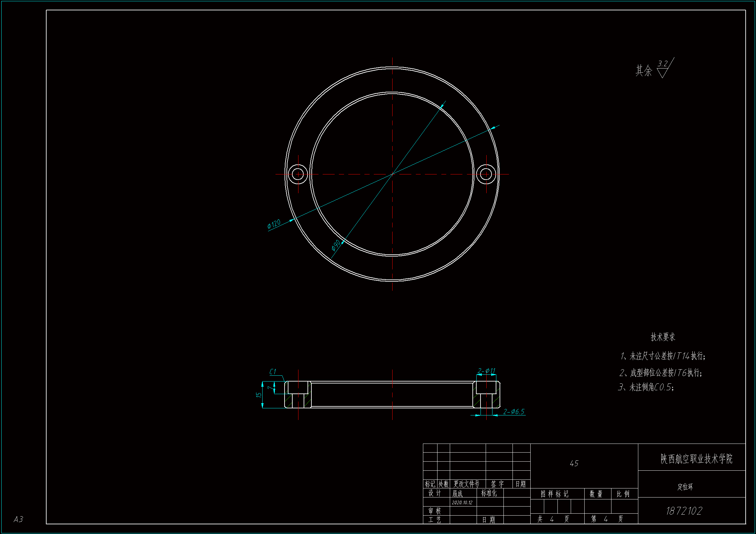
Task: Select the Ø90 dimension text
Action: tap(336, 245)
